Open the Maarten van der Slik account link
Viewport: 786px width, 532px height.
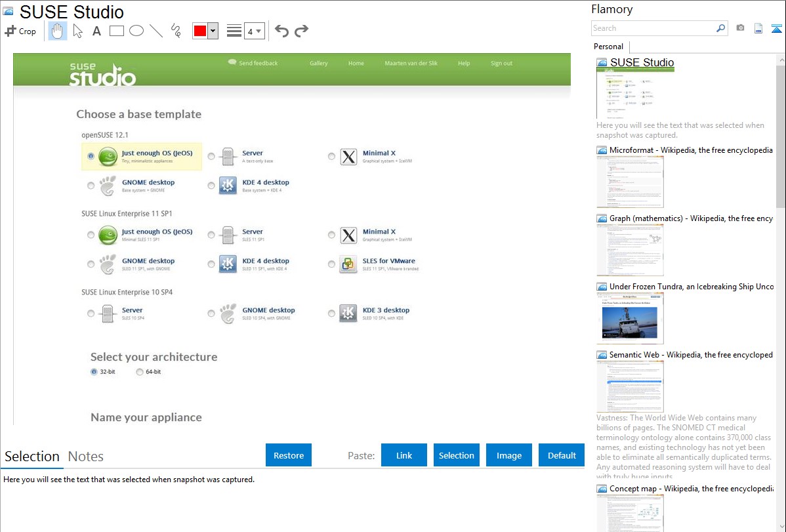tap(411, 63)
